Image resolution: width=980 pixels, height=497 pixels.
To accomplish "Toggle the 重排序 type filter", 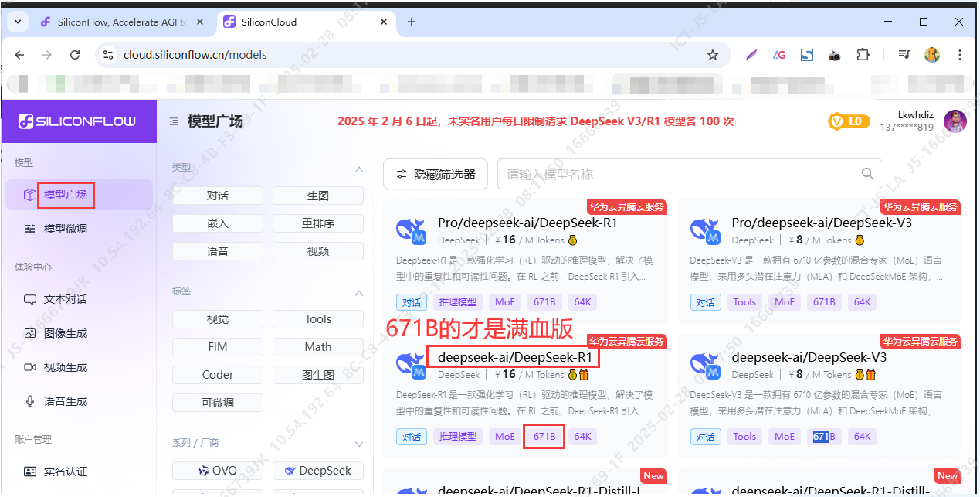I will pyautogui.click(x=318, y=223).
